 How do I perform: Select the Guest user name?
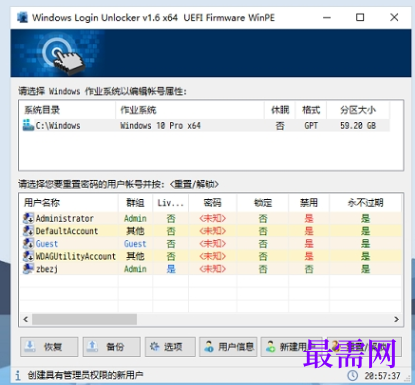pyautogui.click(x=47, y=244)
